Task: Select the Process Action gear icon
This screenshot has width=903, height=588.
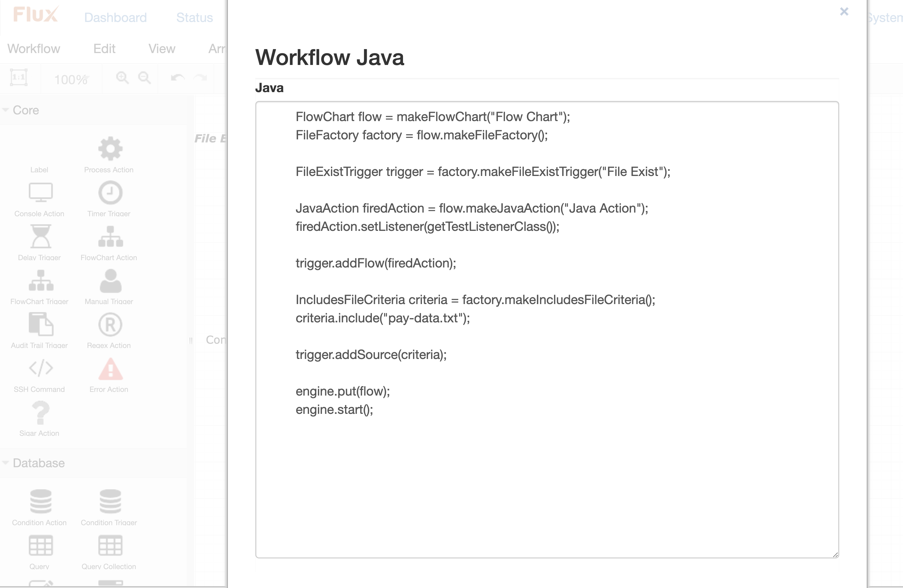Action: click(110, 149)
